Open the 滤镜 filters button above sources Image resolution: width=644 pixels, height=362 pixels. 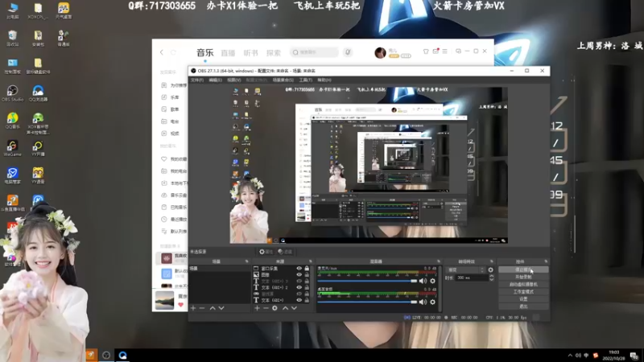tap(285, 252)
